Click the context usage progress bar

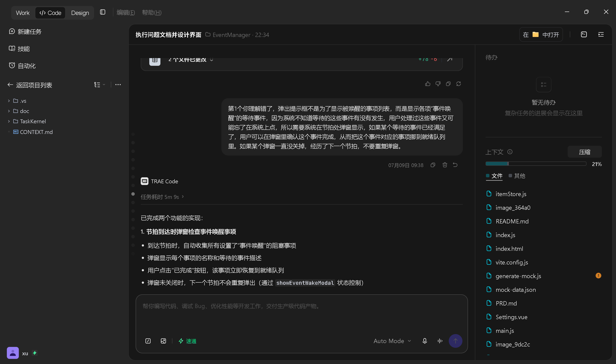[536, 164]
